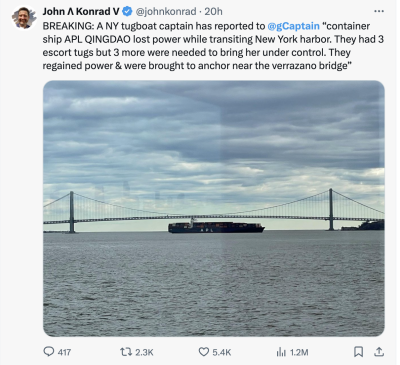Click the BREAKING tweet text body

coord(213,46)
